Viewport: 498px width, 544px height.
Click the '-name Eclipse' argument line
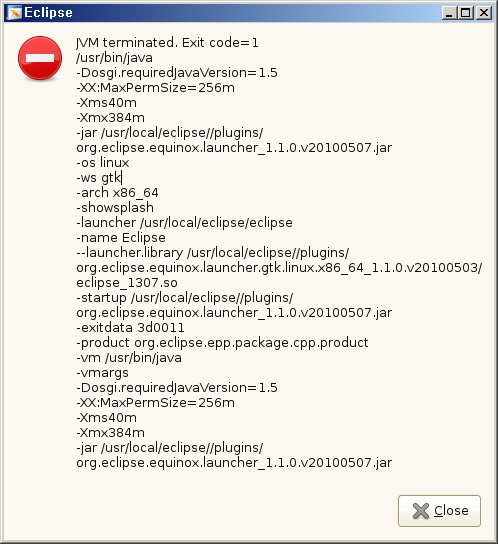point(121,238)
